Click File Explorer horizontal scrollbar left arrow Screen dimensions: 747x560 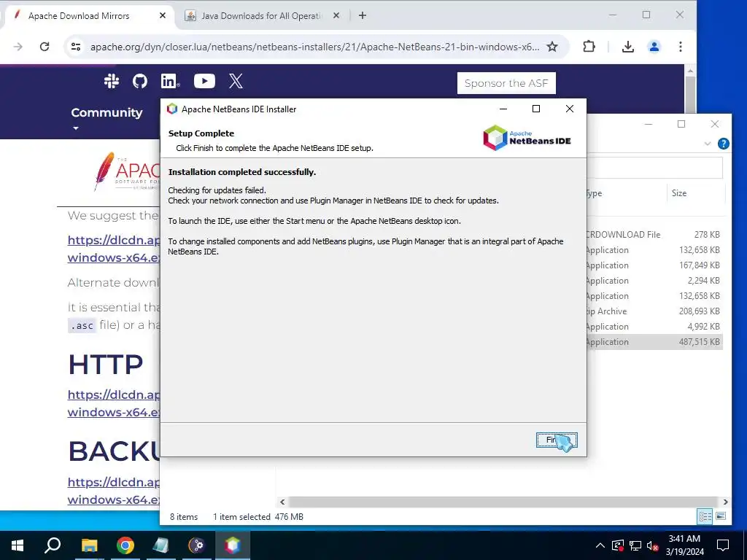tap(282, 502)
